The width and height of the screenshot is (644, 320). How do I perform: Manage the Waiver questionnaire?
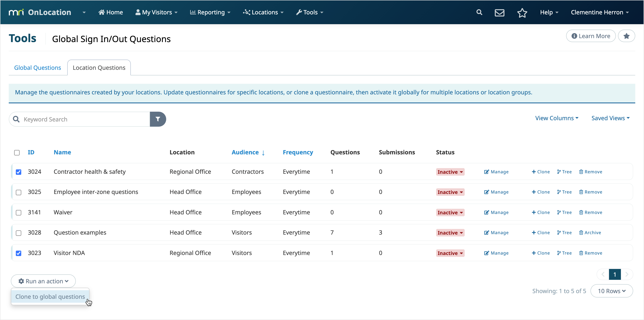pos(496,212)
